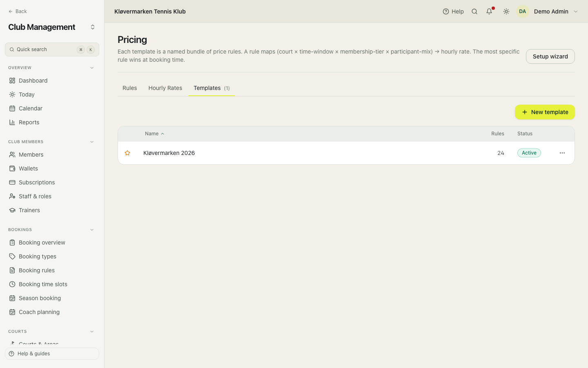
Task: Open the Today view
Action: 52,94
